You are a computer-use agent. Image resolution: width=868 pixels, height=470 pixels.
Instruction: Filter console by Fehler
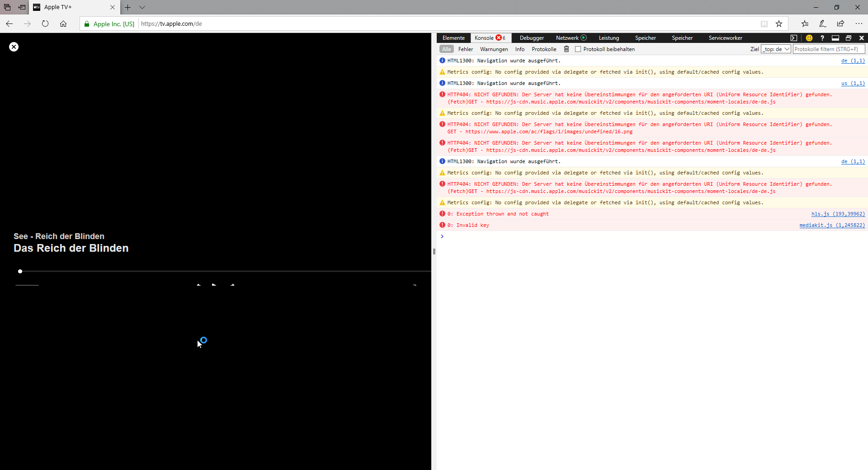[466, 49]
